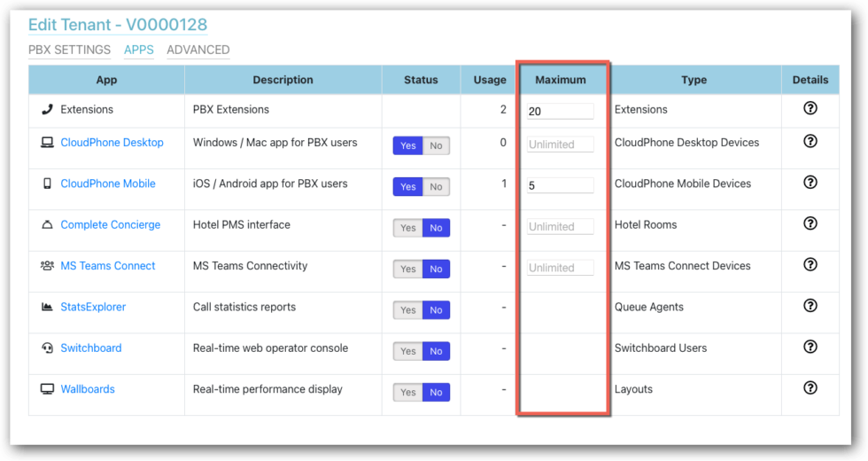
Task: Open help icon for MS Teams Connect
Action: [810, 264]
